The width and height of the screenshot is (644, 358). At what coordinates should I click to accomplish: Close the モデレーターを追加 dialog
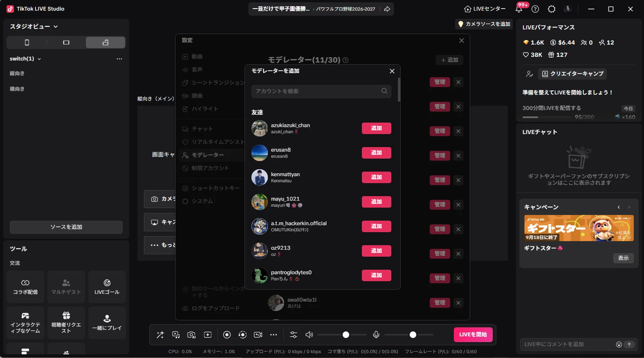pyautogui.click(x=392, y=71)
